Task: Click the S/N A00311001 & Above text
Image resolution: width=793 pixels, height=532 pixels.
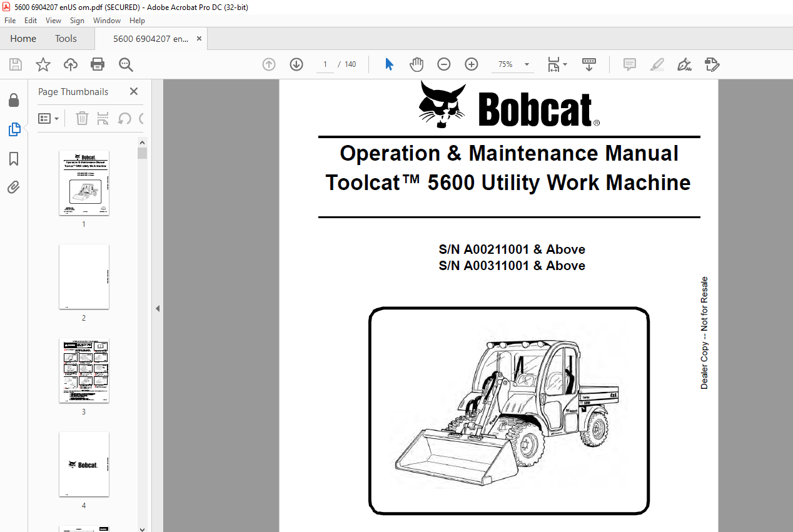Action: [x=512, y=266]
